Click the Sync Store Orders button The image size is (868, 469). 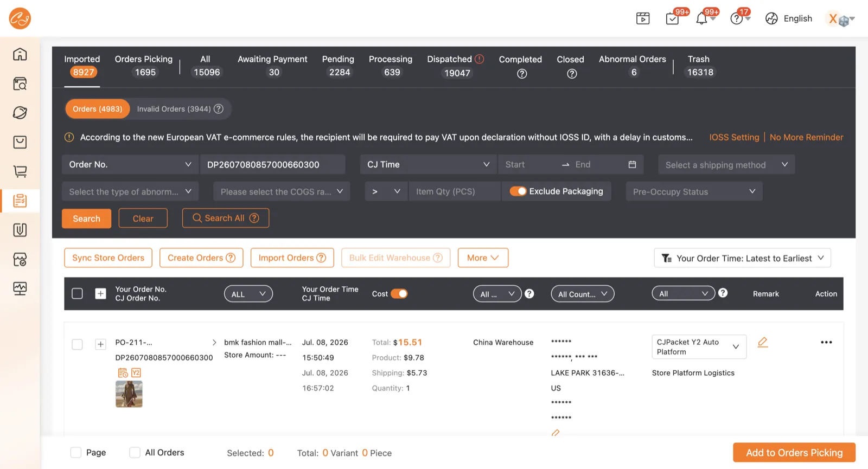click(108, 258)
